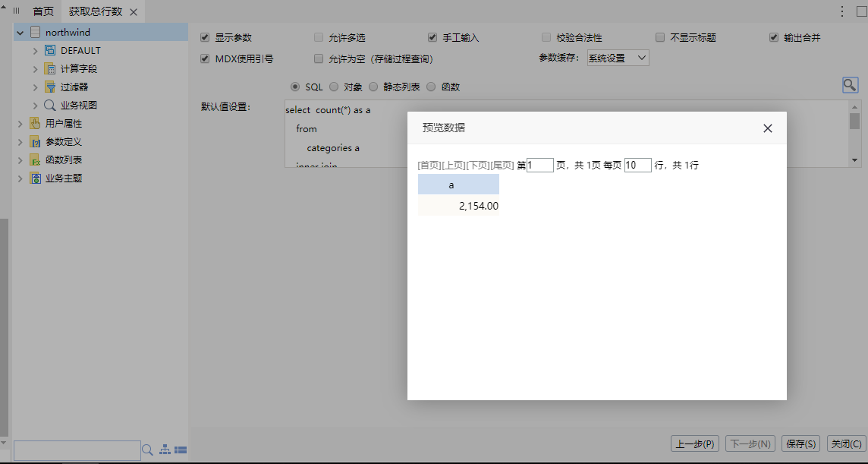Click the tab list handle icon
This screenshot has height=464, width=868.
point(17,11)
